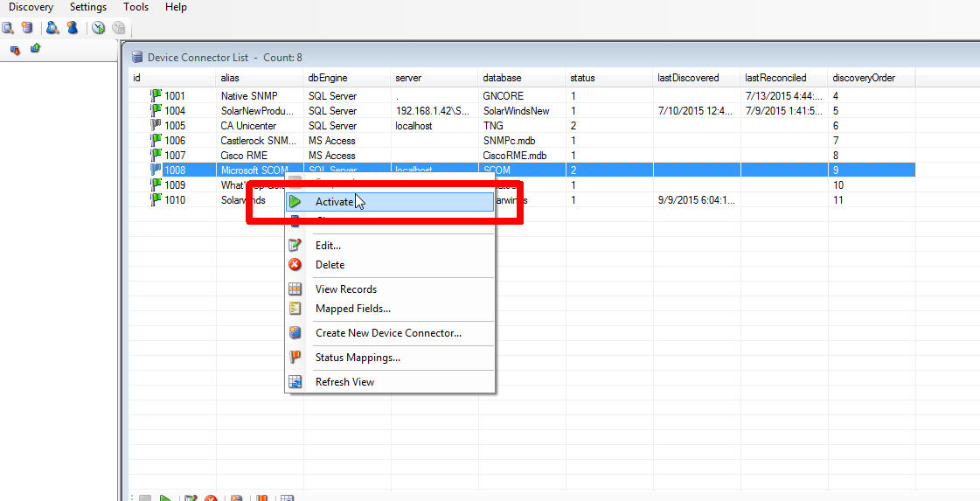Click the red down-arrow icon in left panel
The width and height of the screenshot is (980, 501).
(x=15, y=49)
